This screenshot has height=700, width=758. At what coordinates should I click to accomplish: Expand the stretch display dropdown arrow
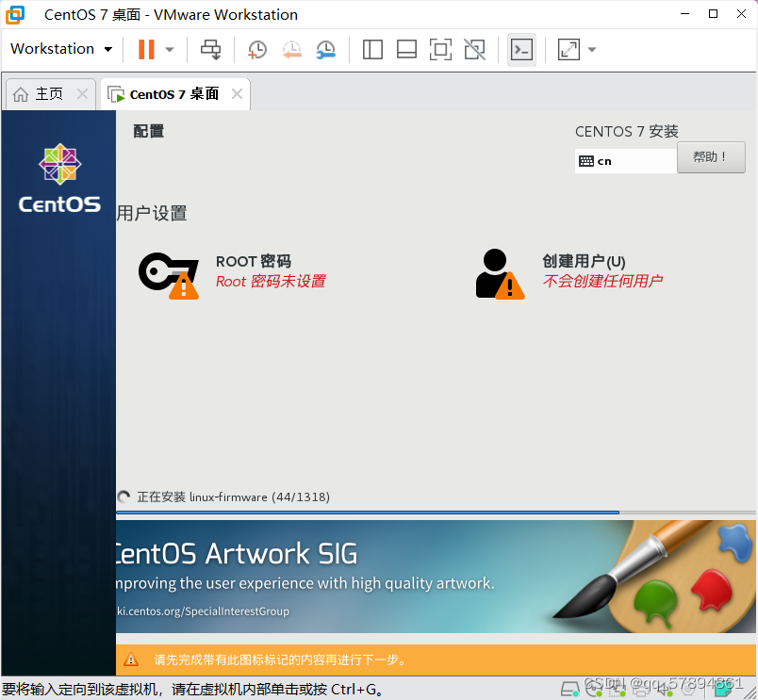pyautogui.click(x=592, y=49)
